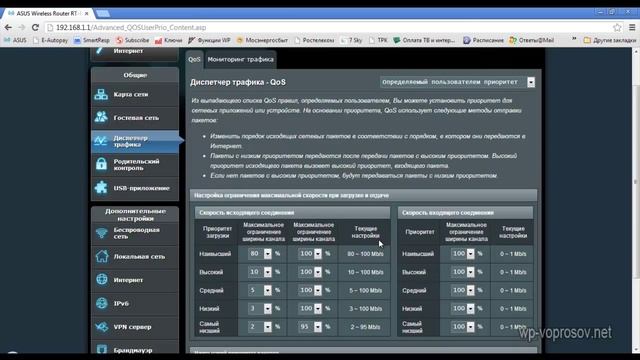
Task: Click the 'Диспетчер трафика - QoS' heading
Action: [x=238, y=82]
